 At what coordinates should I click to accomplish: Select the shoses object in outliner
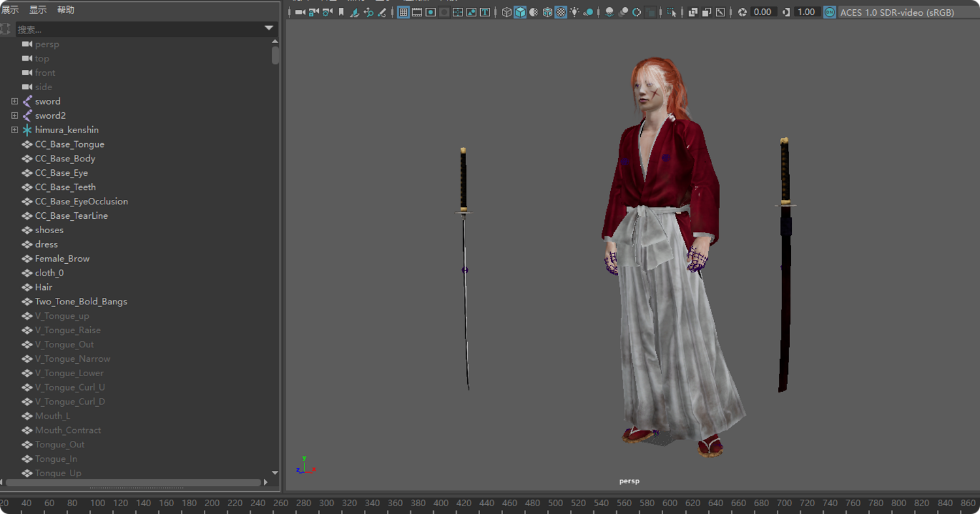pos(49,230)
